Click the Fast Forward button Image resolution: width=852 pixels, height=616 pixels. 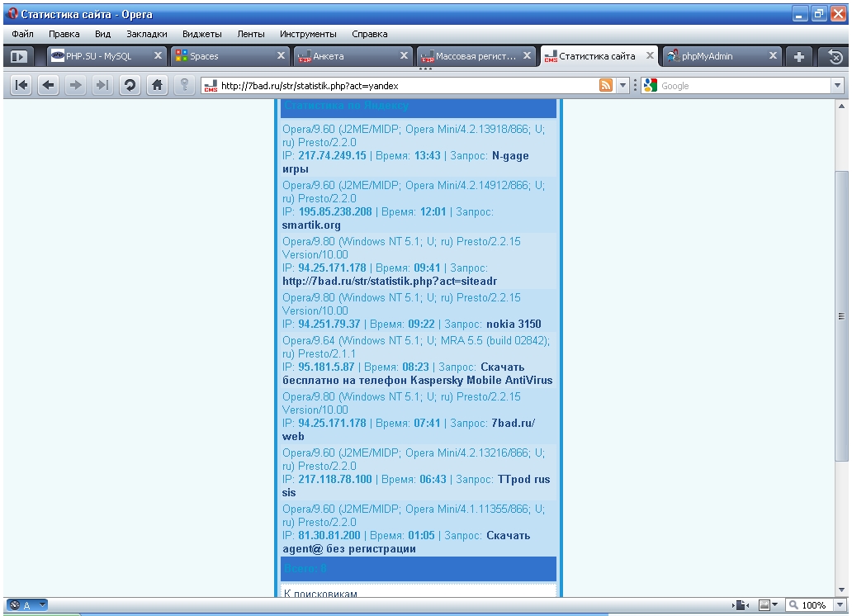click(x=102, y=85)
